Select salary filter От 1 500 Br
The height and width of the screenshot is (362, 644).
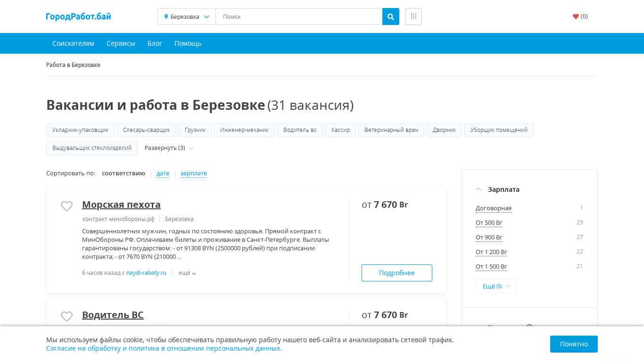coord(491,267)
